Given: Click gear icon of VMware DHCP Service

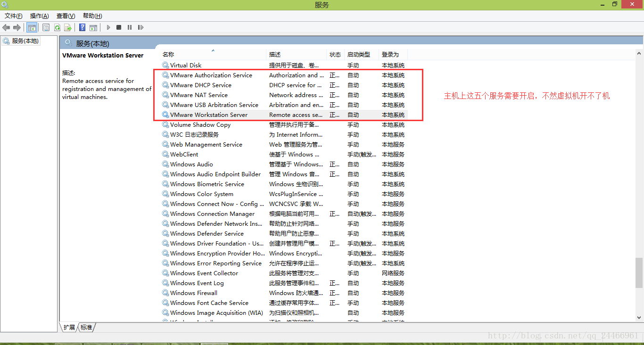Looking at the screenshot, I should pyautogui.click(x=165, y=85).
